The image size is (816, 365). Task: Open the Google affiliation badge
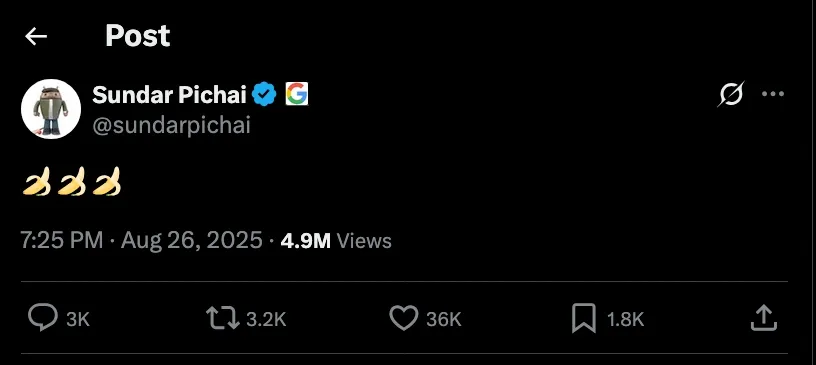click(x=297, y=94)
